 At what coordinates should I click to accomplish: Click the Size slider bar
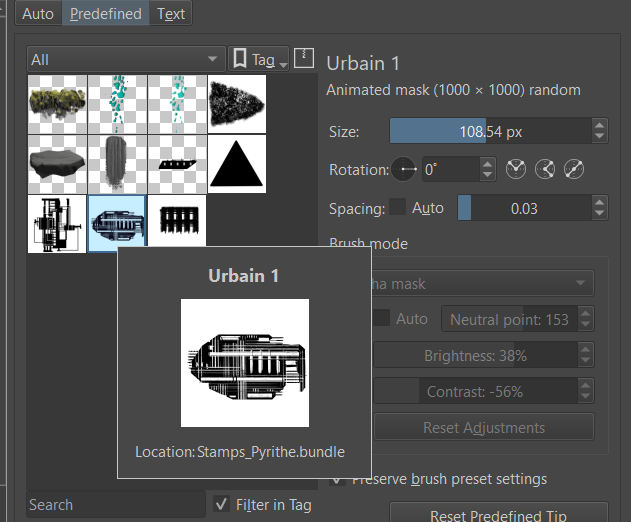(488, 131)
